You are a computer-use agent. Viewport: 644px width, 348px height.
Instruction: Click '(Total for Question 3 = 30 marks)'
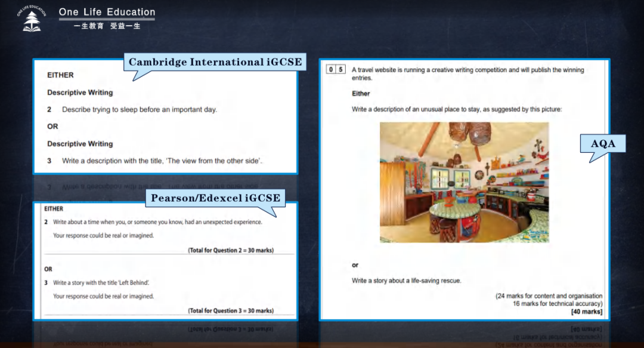(231, 310)
